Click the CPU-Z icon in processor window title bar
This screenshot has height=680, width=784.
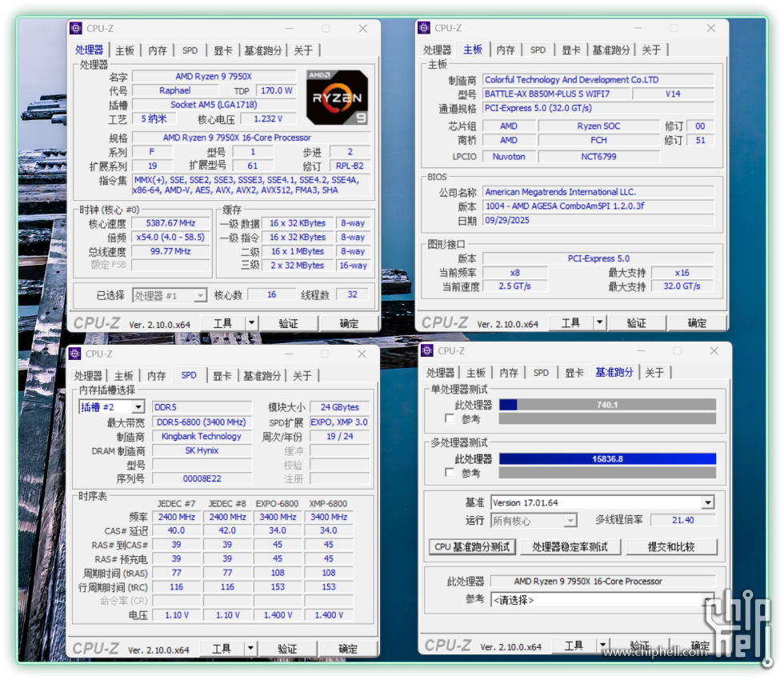tap(76, 28)
